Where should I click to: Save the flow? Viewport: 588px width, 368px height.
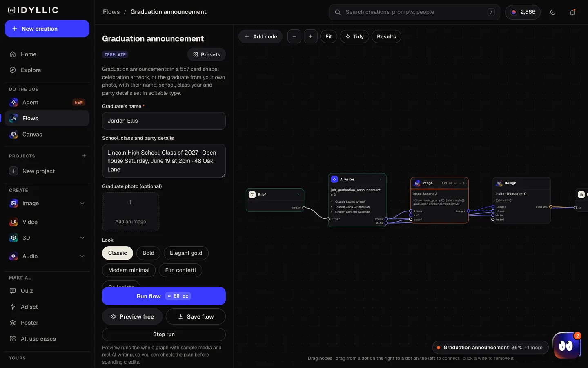[x=196, y=316]
